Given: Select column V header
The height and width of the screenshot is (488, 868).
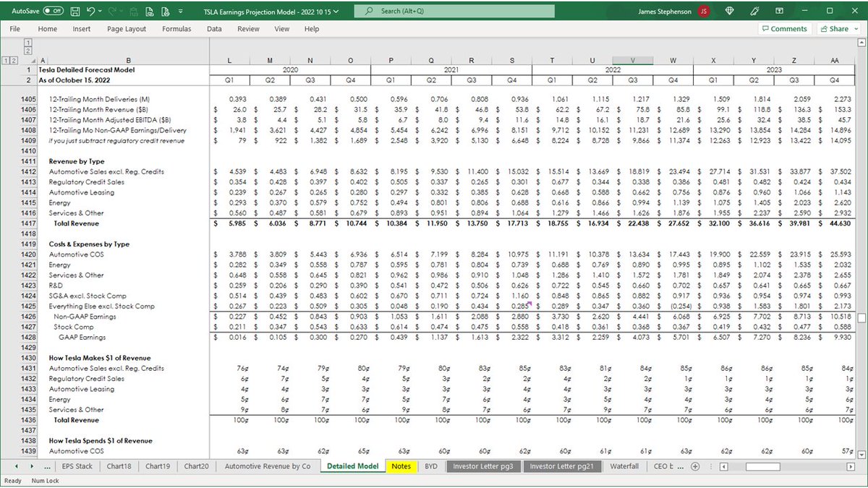Looking at the screenshot, I should pyautogui.click(x=633, y=60).
